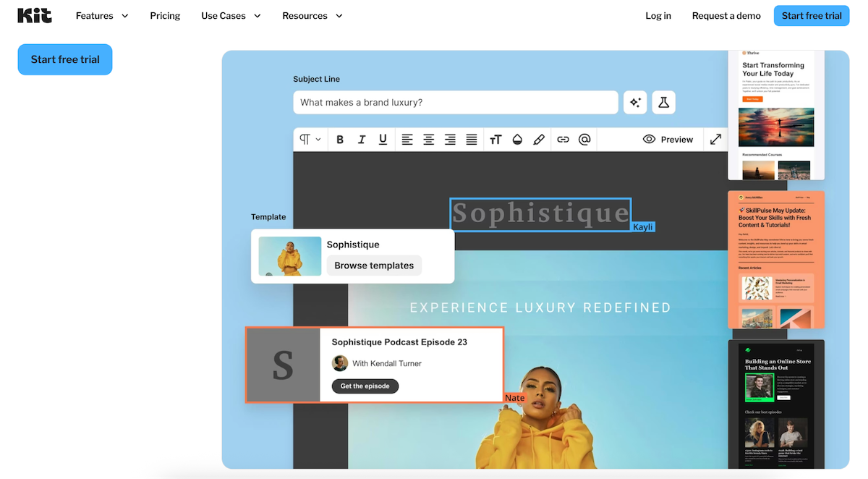Align text left
The width and height of the screenshot is (868, 479).
click(x=407, y=140)
